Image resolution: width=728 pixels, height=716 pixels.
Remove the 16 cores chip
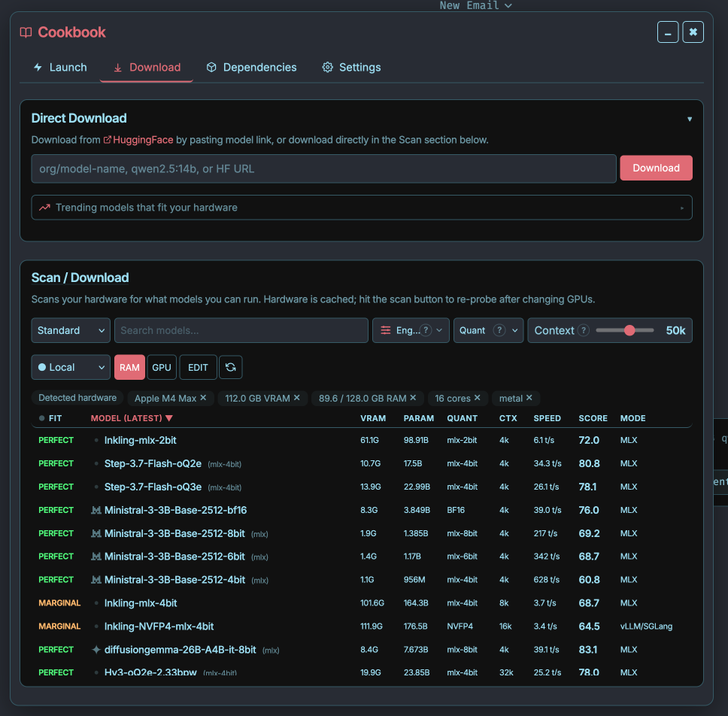pyautogui.click(x=477, y=398)
